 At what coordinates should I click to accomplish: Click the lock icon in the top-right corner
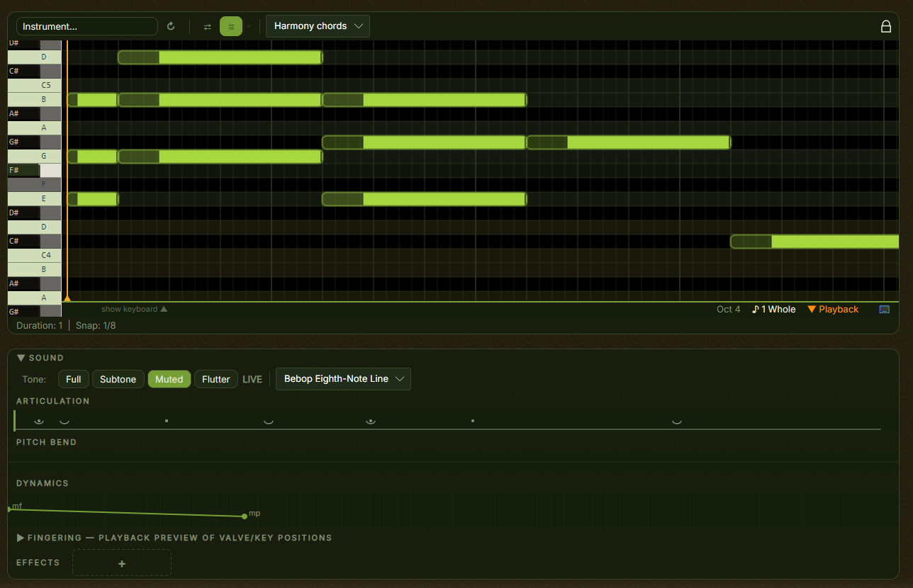886,26
